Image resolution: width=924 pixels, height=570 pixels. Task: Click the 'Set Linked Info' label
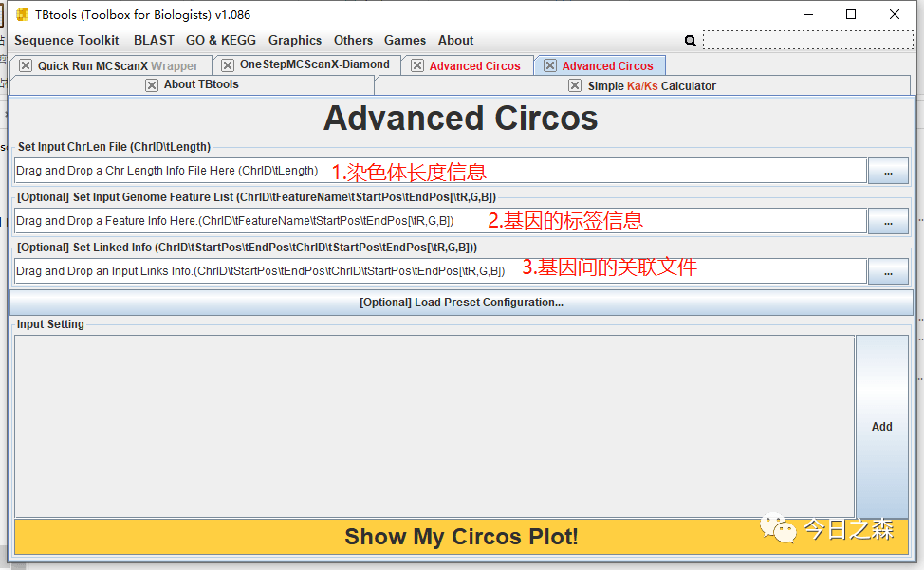(247, 248)
